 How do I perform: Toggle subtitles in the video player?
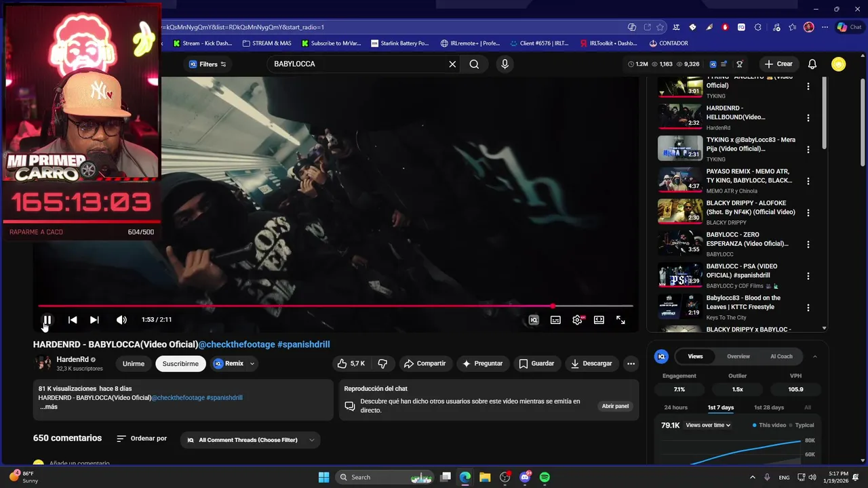[555, 320]
